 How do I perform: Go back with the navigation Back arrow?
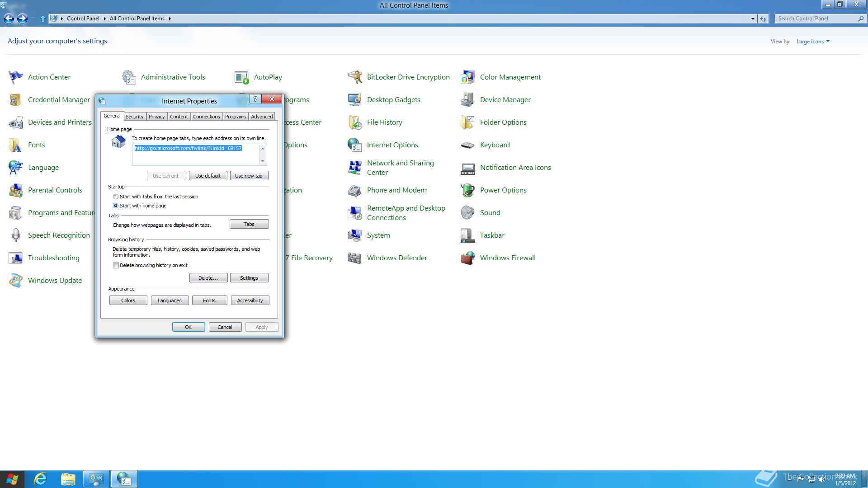coord(9,19)
